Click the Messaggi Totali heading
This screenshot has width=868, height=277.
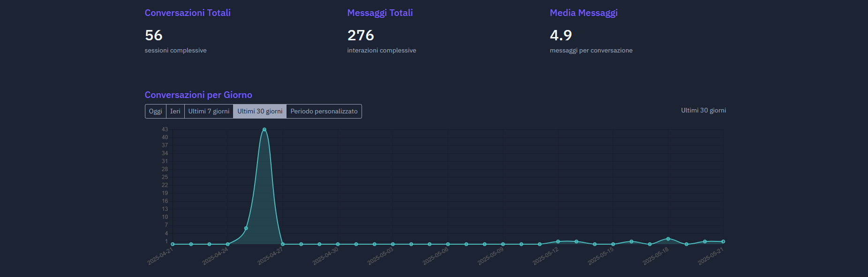tap(380, 13)
